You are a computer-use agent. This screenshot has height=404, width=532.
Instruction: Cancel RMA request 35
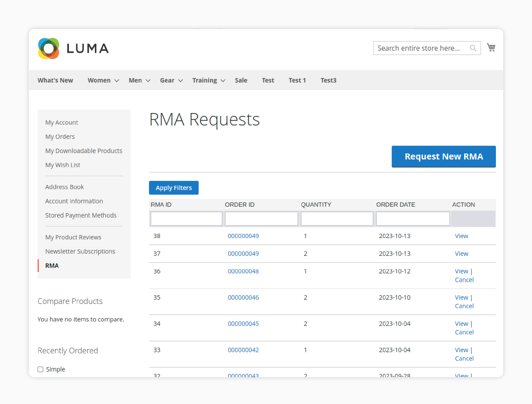pyautogui.click(x=464, y=306)
